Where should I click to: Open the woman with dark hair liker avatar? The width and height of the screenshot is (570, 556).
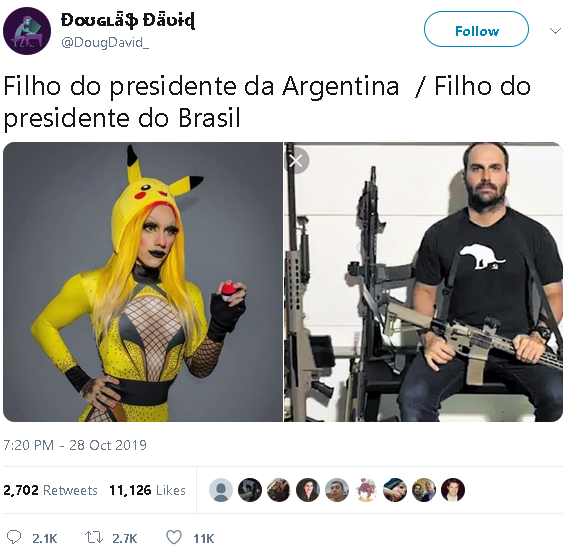308,490
